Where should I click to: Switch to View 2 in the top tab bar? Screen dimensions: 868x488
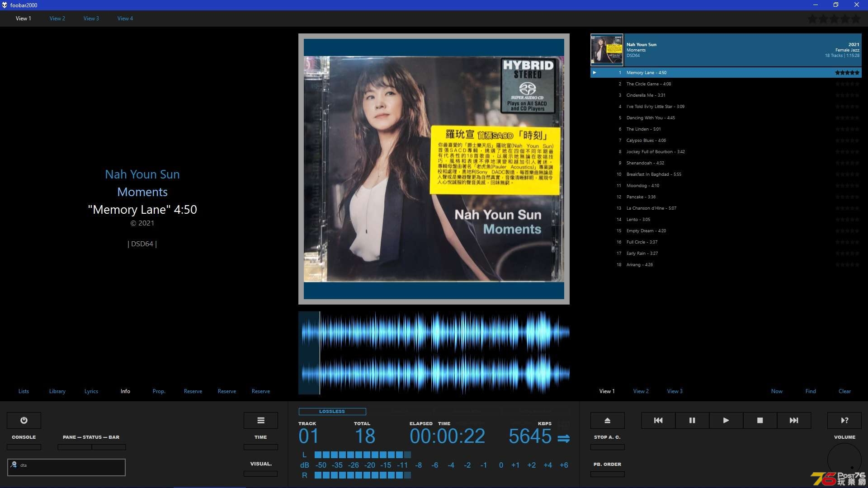pos(57,19)
